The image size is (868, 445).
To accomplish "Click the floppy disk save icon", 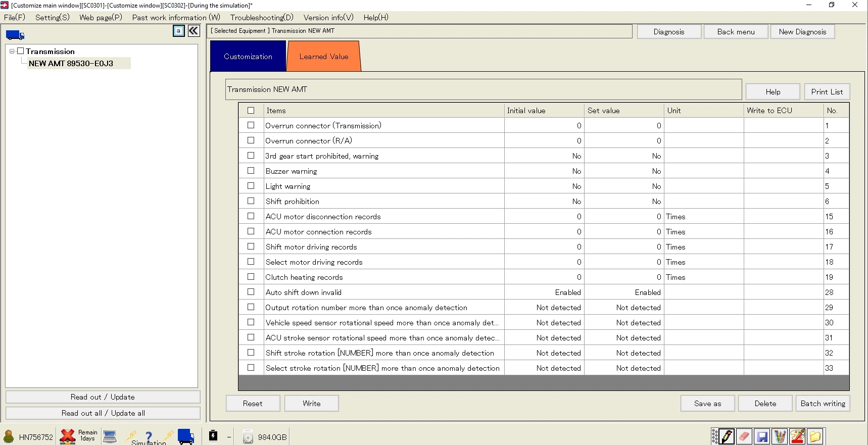I will coord(762,436).
